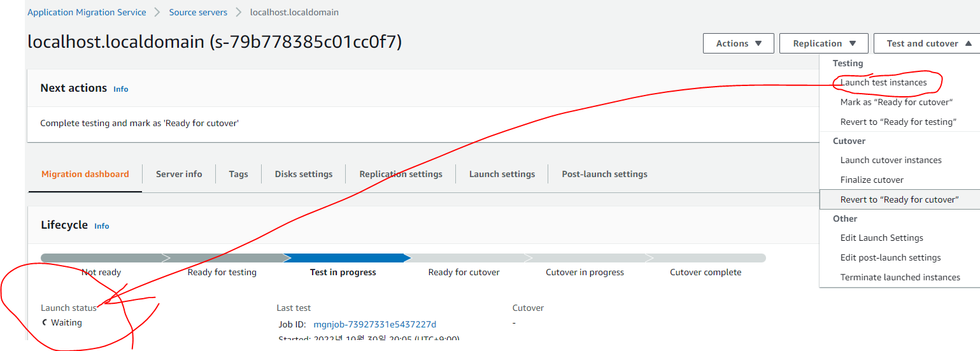Click the Test in progress lifecycle stage

(x=343, y=272)
